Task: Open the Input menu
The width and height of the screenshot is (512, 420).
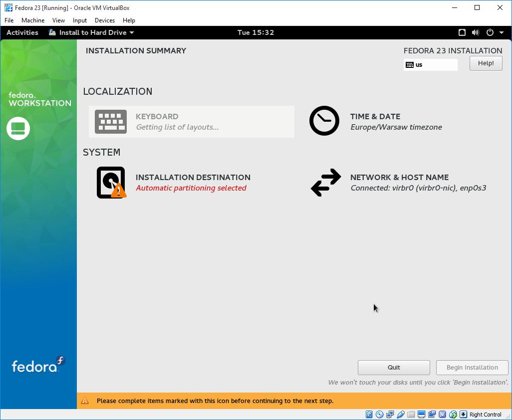Action: coord(80,20)
